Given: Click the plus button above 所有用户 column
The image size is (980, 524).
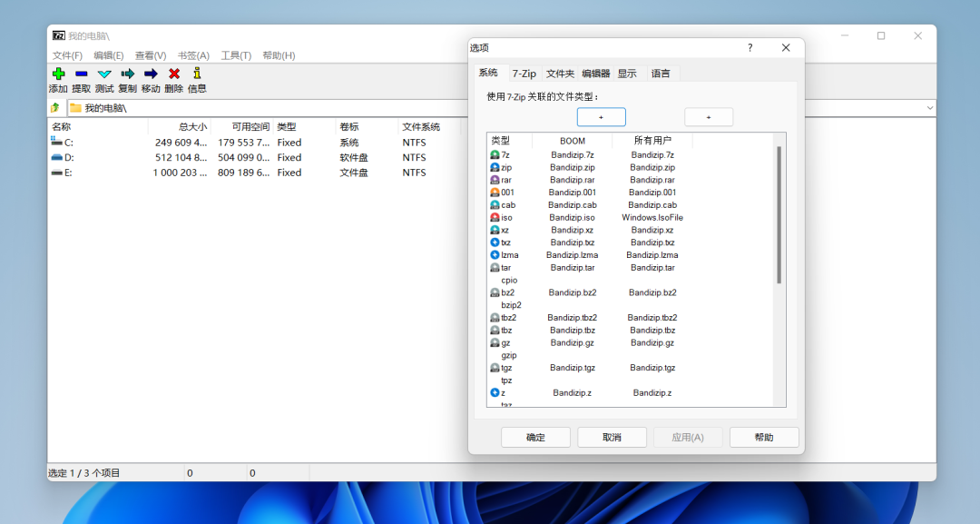Looking at the screenshot, I should tap(709, 117).
